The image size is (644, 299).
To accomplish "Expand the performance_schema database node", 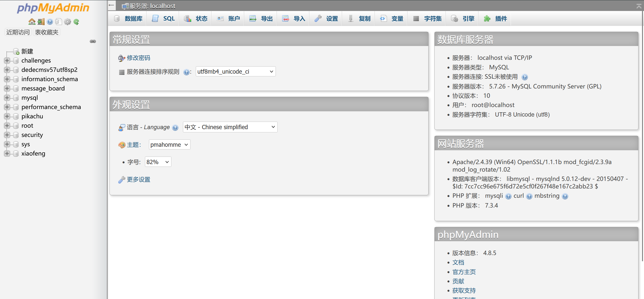I will [7, 107].
